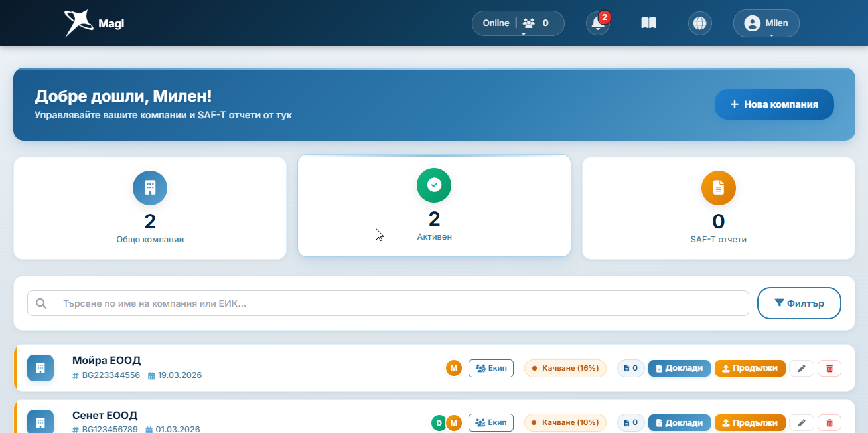Select the Общо компании statistics card

(150, 208)
